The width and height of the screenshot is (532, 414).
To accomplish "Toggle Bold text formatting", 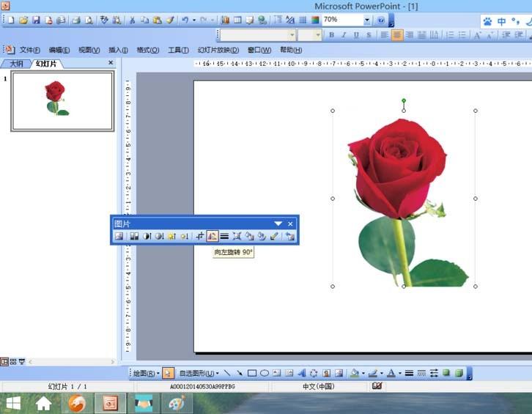I will coord(331,34).
